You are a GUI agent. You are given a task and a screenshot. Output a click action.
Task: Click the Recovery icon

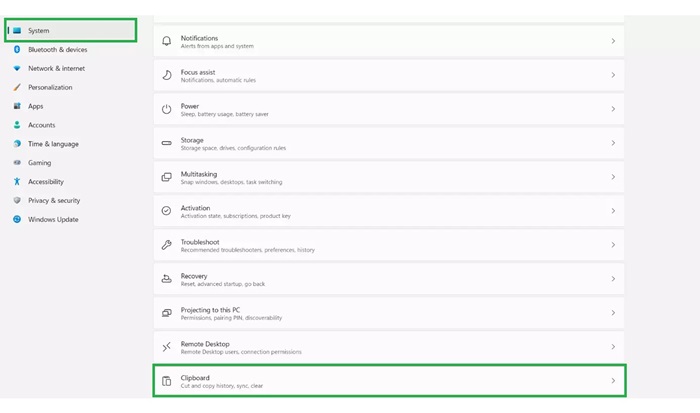pos(167,279)
